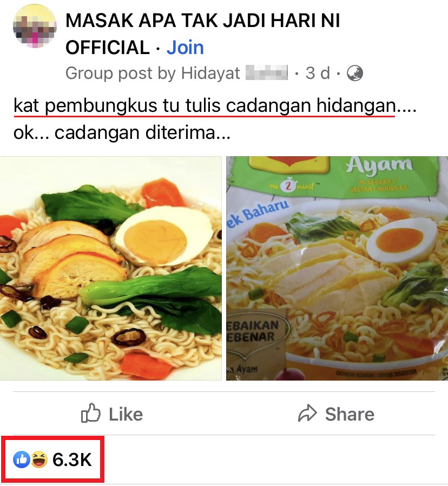This screenshot has width=448, height=486.
Task: Tap the Like button label
Action: (126, 414)
